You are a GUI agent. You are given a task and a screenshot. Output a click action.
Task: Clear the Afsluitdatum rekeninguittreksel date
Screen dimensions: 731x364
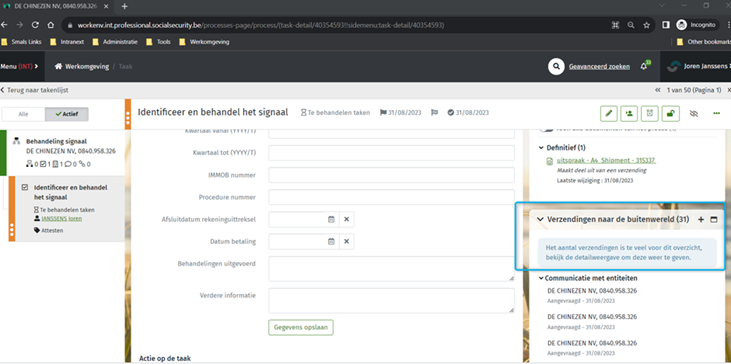click(346, 219)
